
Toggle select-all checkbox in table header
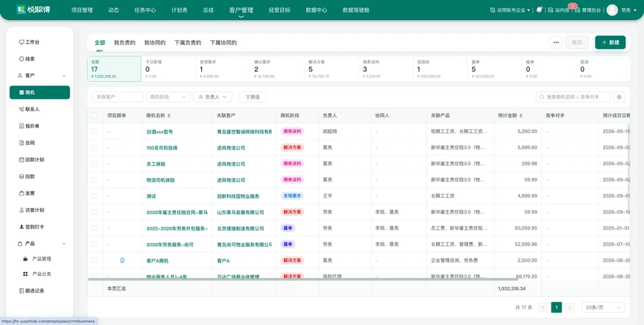click(x=94, y=115)
